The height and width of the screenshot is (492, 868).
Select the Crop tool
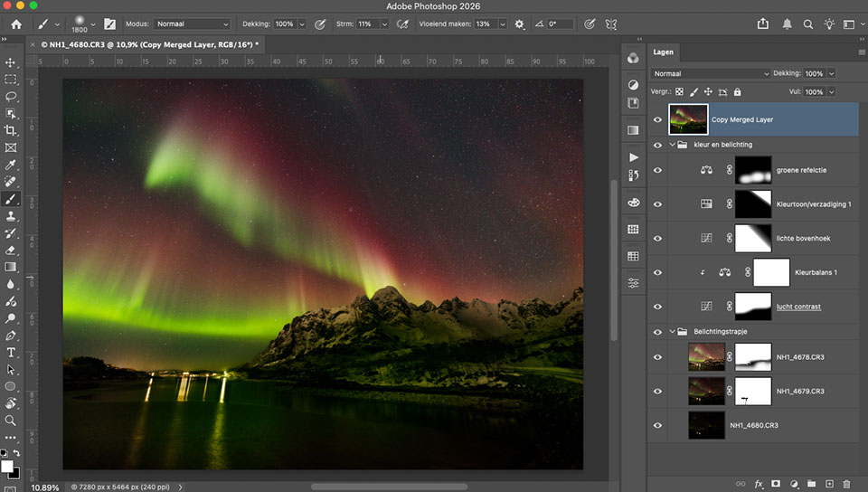tap(11, 130)
